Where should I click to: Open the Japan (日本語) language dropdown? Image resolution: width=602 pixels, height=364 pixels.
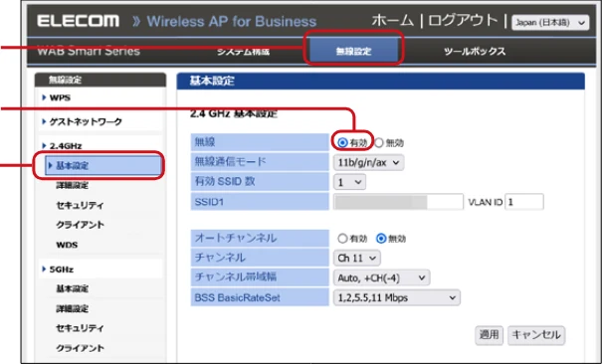550,23
